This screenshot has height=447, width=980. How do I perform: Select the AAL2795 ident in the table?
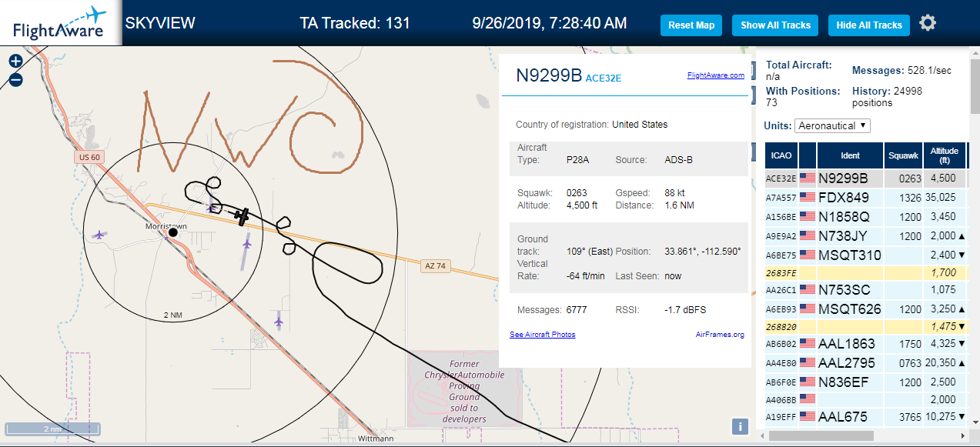tap(848, 363)
